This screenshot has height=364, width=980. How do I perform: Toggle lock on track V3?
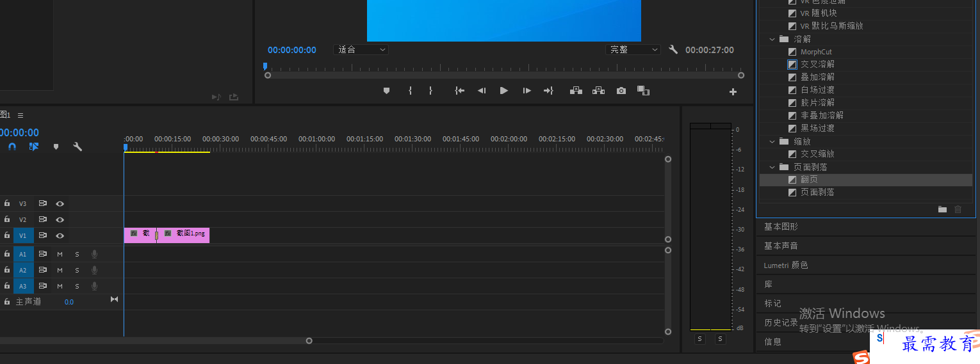click(7, 203)
